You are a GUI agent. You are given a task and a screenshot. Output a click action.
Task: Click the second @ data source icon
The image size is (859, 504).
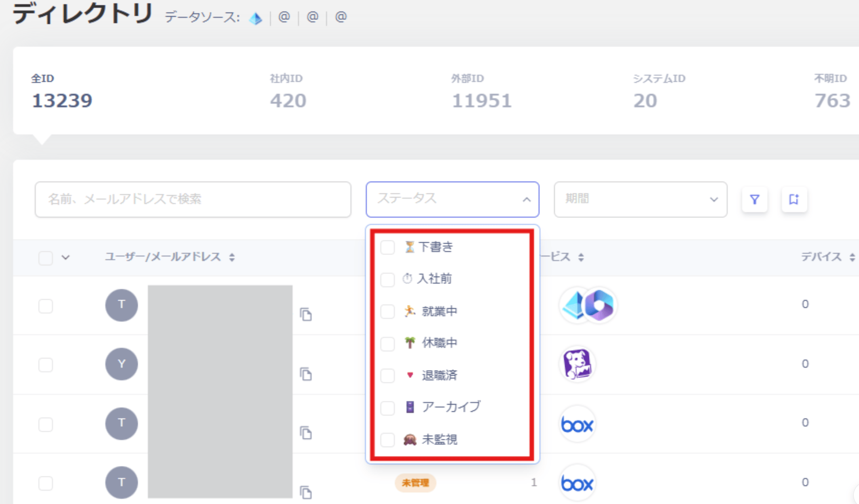313,17
